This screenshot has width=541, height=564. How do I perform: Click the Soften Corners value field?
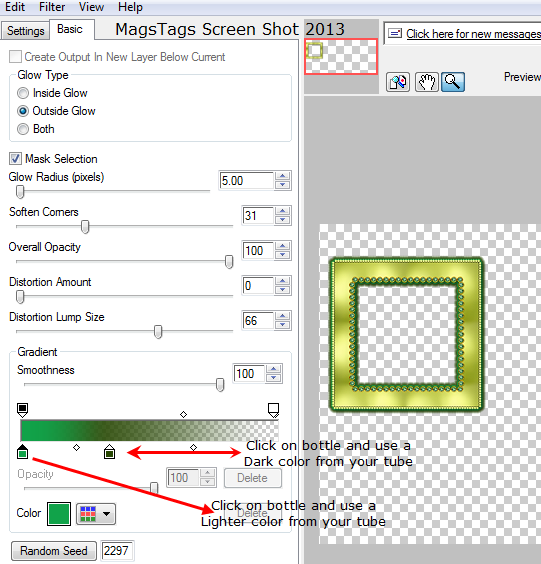pyautogui.click(x=258, y=215)
